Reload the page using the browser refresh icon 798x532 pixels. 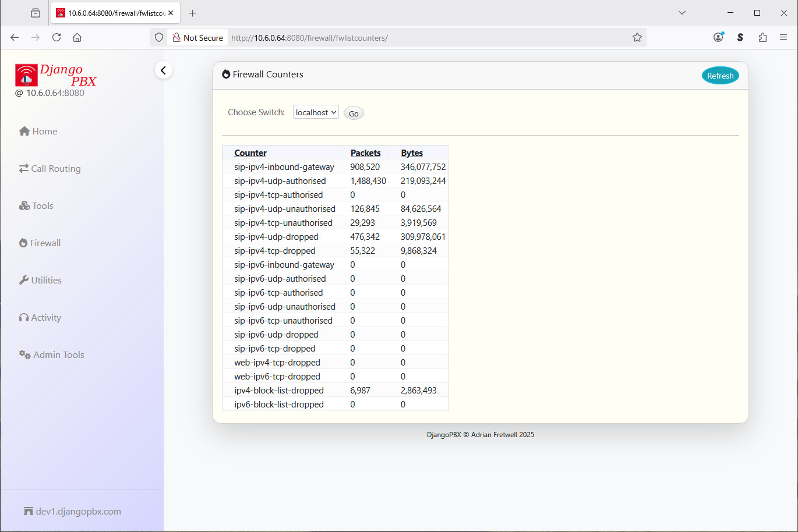click(x=57, y=38)
